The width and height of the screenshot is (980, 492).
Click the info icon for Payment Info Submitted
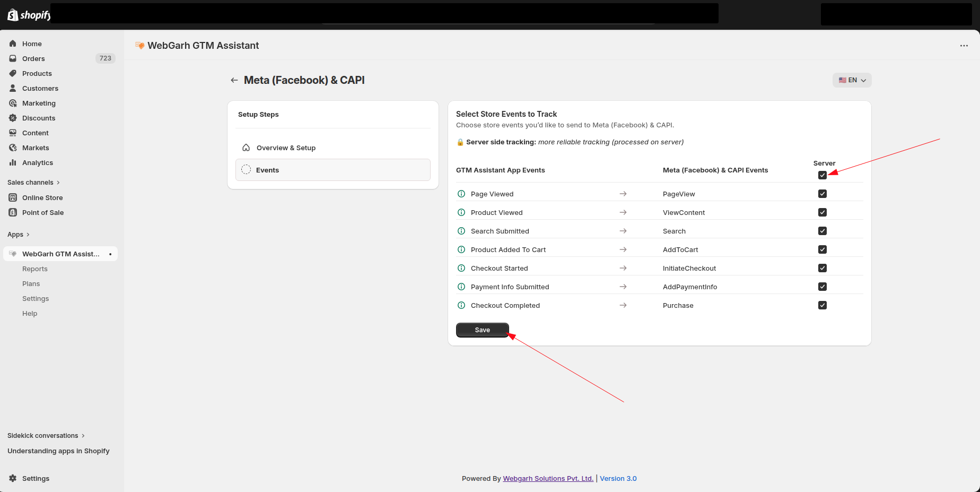pyautogui.click(x=461, y=287)
